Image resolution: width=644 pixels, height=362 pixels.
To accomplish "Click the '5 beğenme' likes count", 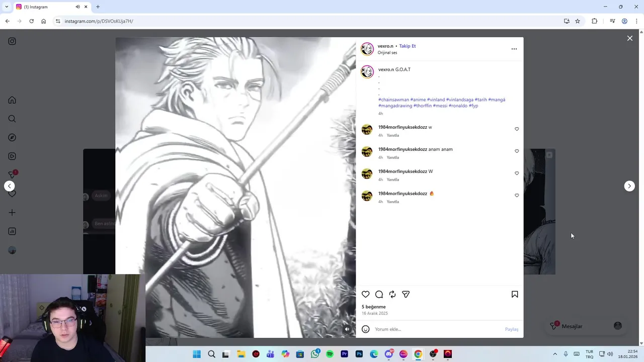I will pos(373,307).
